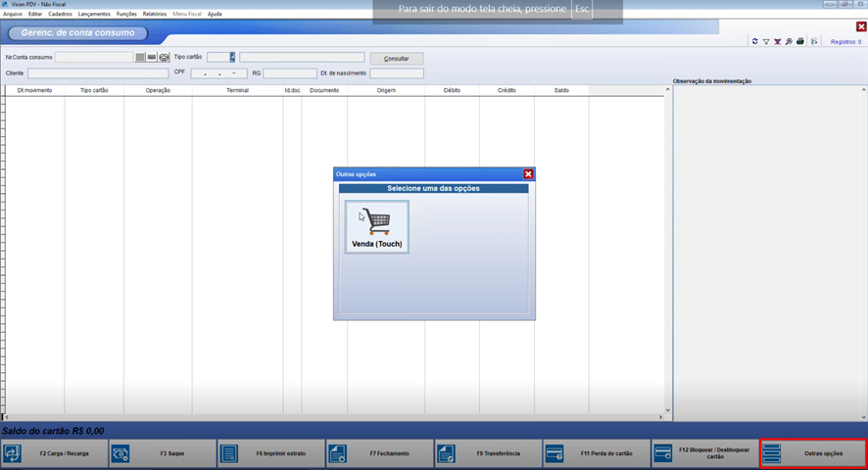The width and height of the screenshot is (868, 470).
Task: Focus the Nr.Conta consumo input field
Action: [x=94, y=57]
